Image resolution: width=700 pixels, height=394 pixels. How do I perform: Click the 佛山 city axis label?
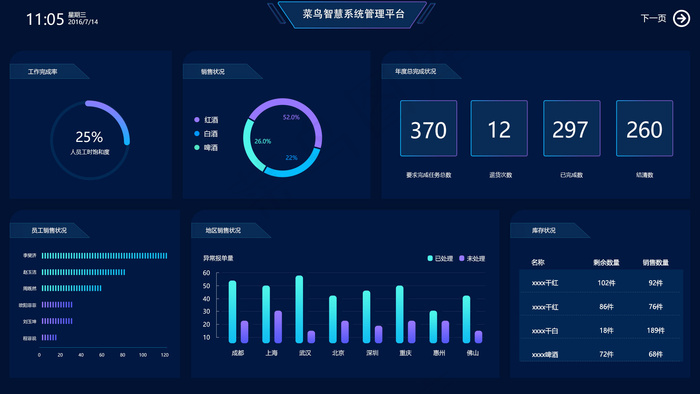pyautogui.click(x=472, y=353)
